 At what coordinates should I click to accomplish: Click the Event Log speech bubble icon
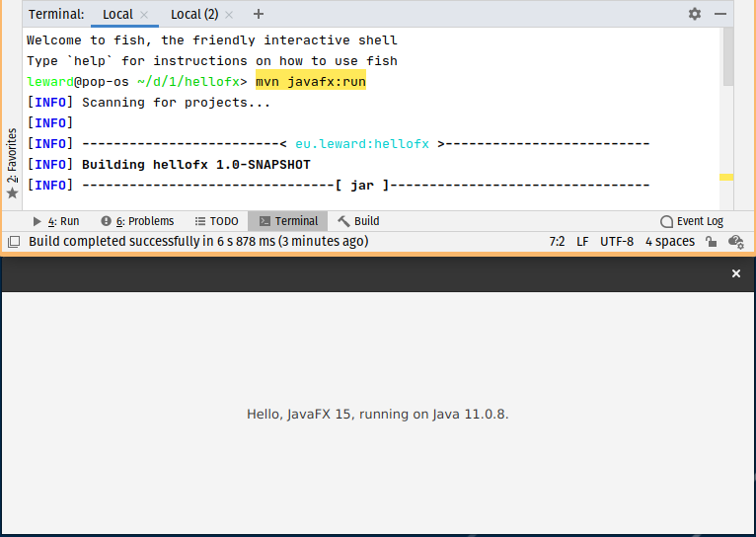tap(666, 221)
